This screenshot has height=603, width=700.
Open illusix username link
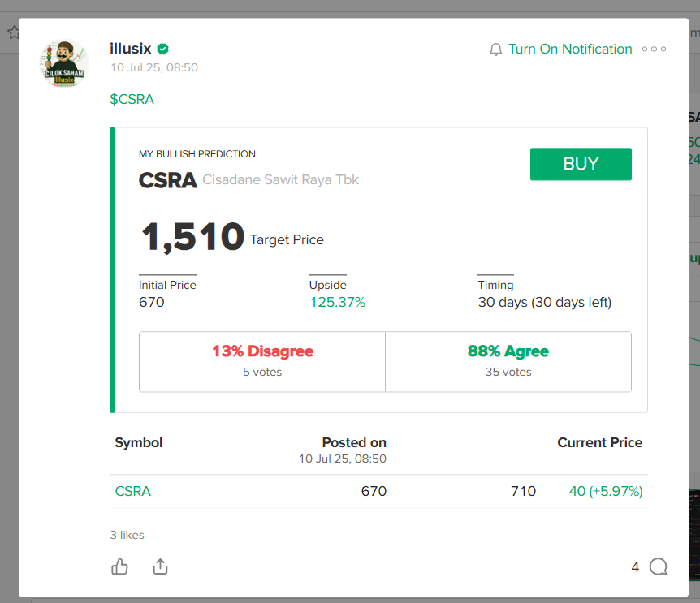point(131,48)
